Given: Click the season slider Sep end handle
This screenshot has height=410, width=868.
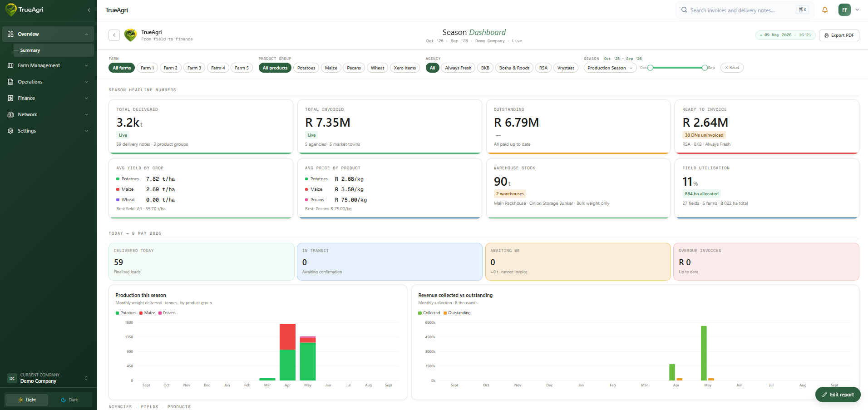Looking at the screenshot, I should [705, 68].
